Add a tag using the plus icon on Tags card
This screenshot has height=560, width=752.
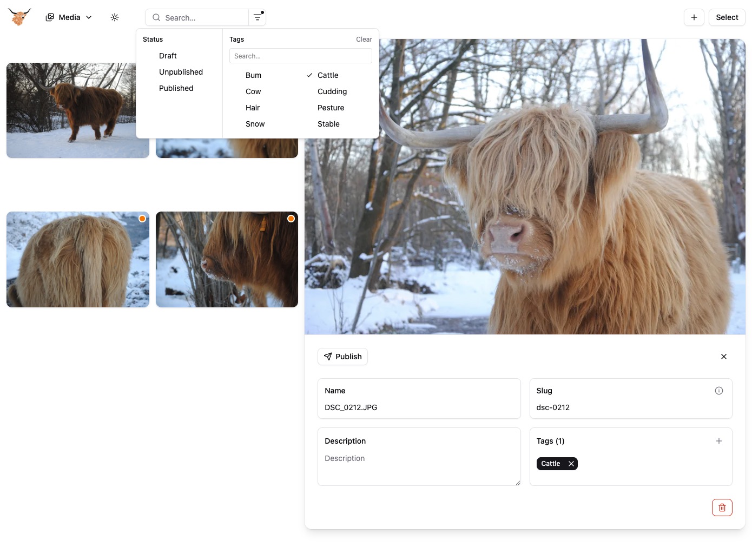tap(719, 441)
